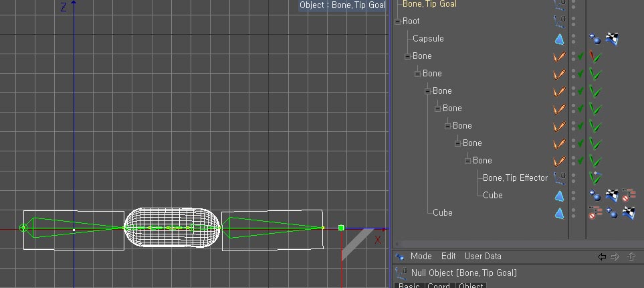
Task: Collapse the third Bone branch
Action: (427, 91)
